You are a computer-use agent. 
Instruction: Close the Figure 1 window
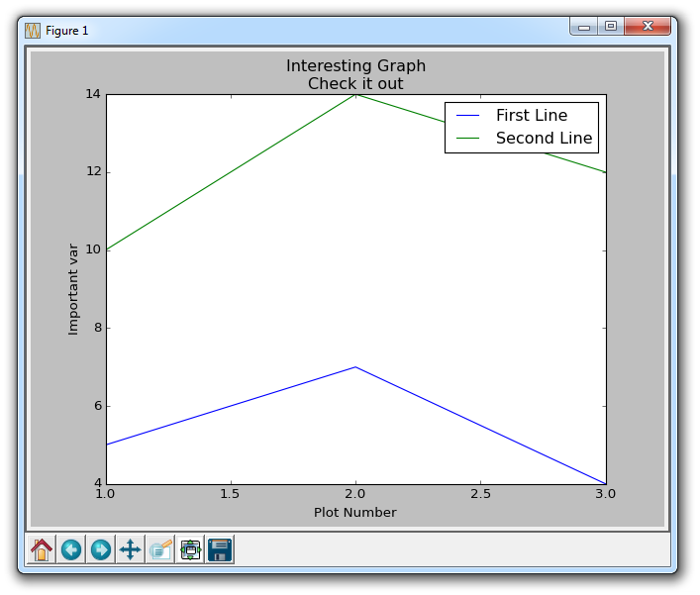coord(648,26)
